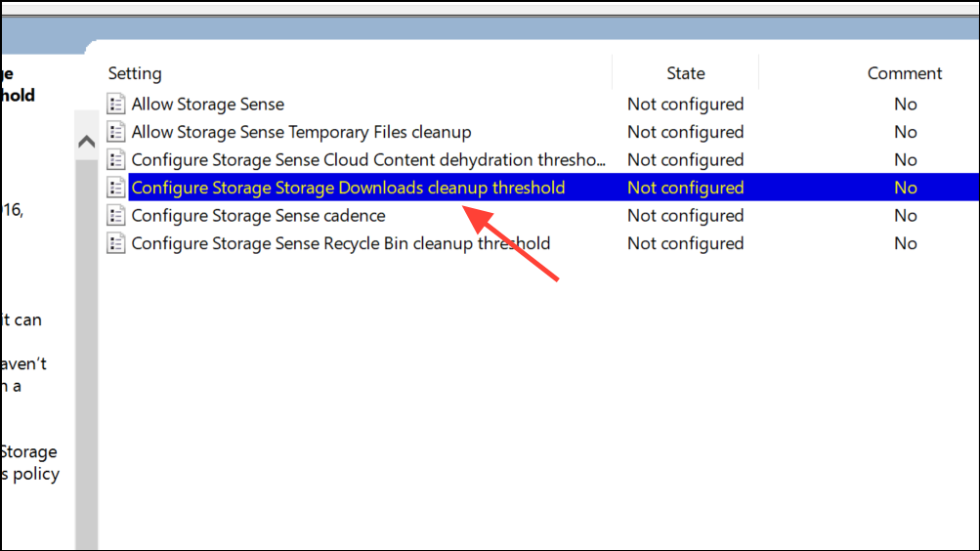Sort list by Setting column header
Image resolution: width=980 pixels, height=551 pixels.
pos(135,73)
